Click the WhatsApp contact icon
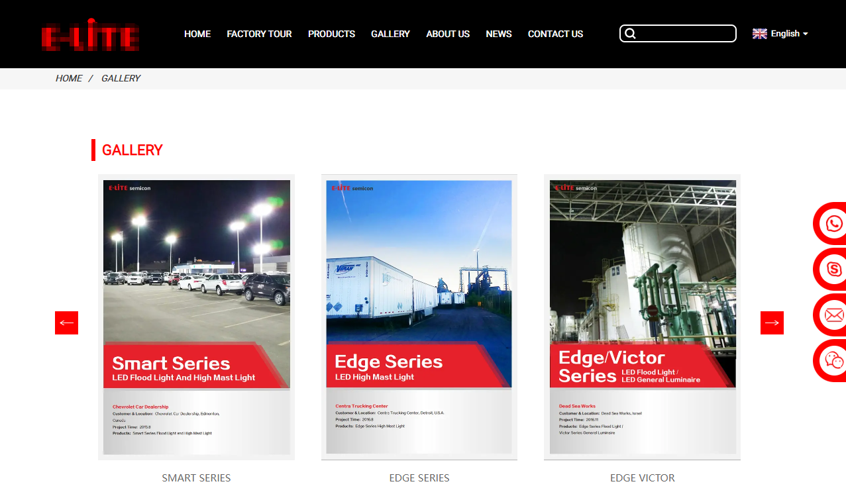This screenshot has height=504, width=846. pyautogui.click(x=833, y=224)
